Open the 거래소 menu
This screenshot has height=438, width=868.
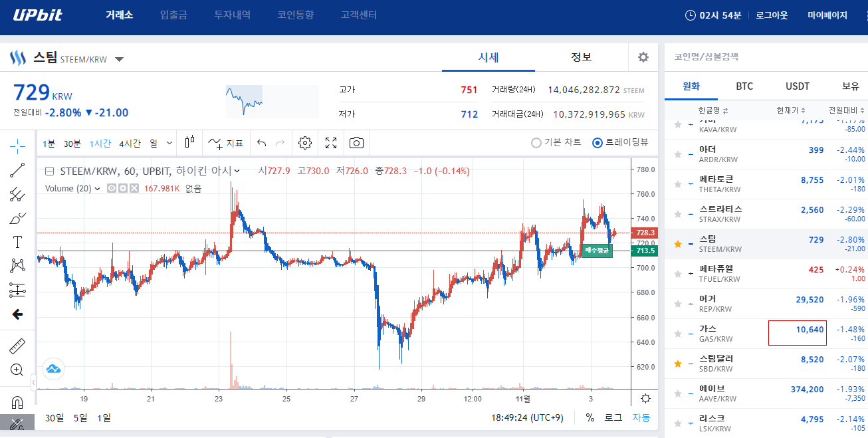[120, 15]
